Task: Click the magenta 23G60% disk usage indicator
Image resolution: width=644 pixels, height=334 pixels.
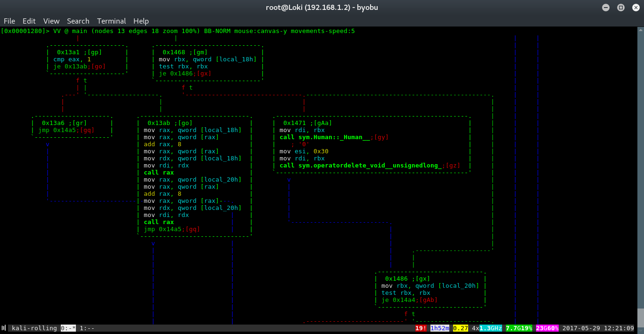Action: (x=547, y=328)
